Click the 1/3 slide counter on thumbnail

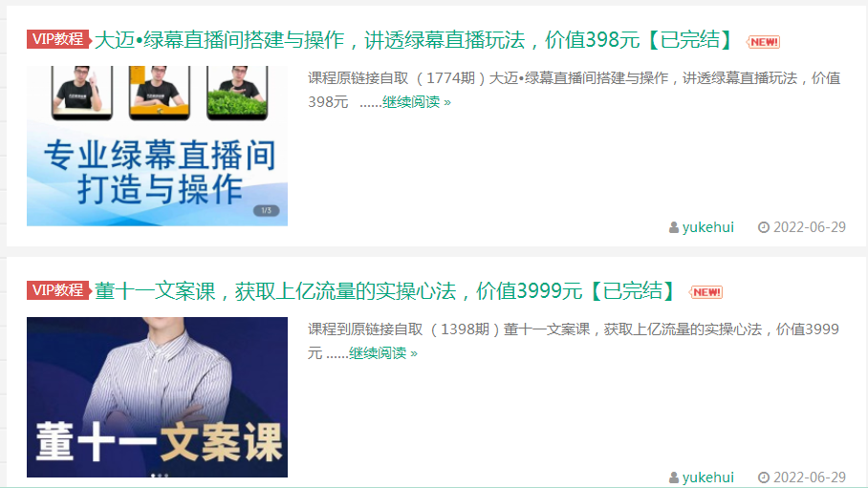[x=267, y=211]
